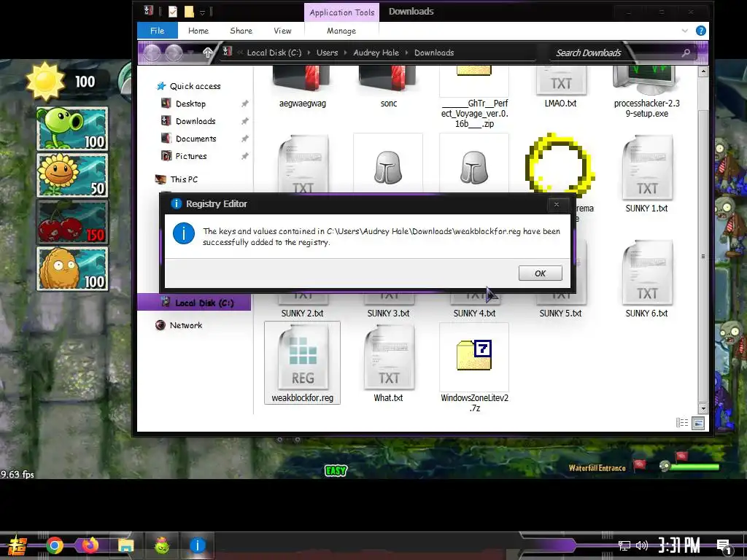Pick the Cherry Bomb seed packet
Screen dimensions: 747x560
72,222
